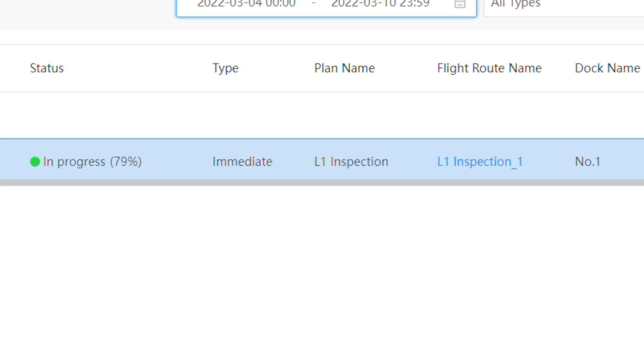Click the Flight Route Name column header
The height and width of the screenshot is (362, 644).
[489, 68]
